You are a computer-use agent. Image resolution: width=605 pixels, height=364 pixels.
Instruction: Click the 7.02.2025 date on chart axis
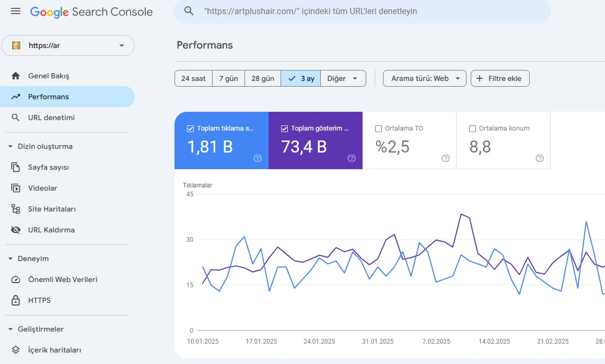436,341
